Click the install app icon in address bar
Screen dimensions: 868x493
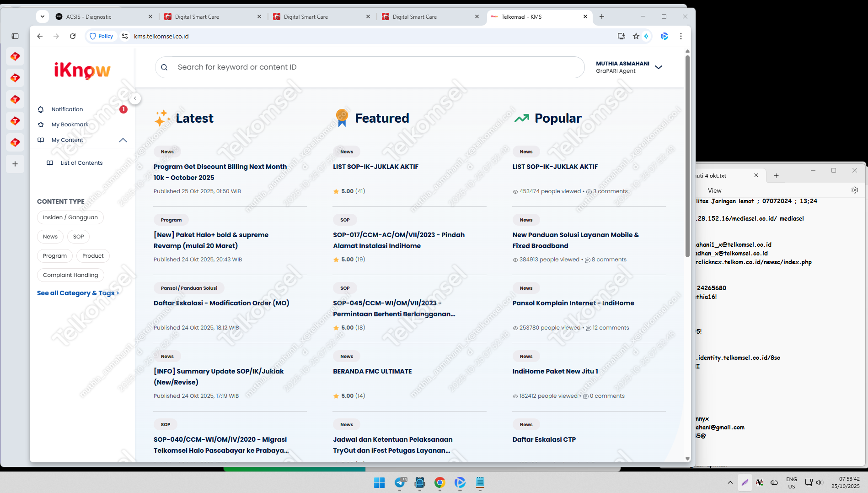622,36
